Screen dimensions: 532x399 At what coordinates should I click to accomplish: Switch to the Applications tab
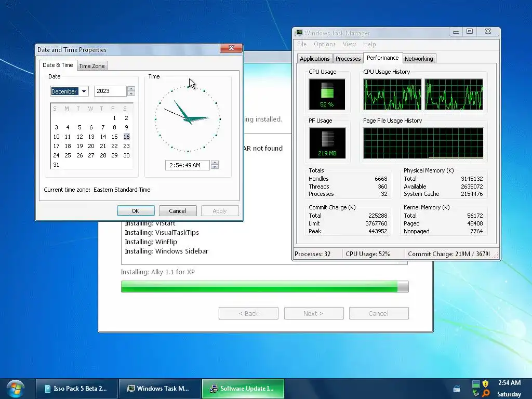click(x=314, y=59)
